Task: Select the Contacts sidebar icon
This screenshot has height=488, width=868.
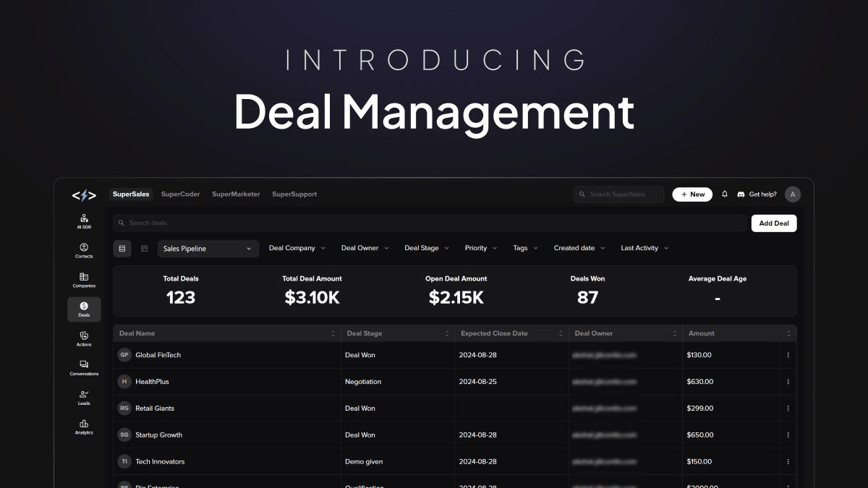Action: pos(84,249)
